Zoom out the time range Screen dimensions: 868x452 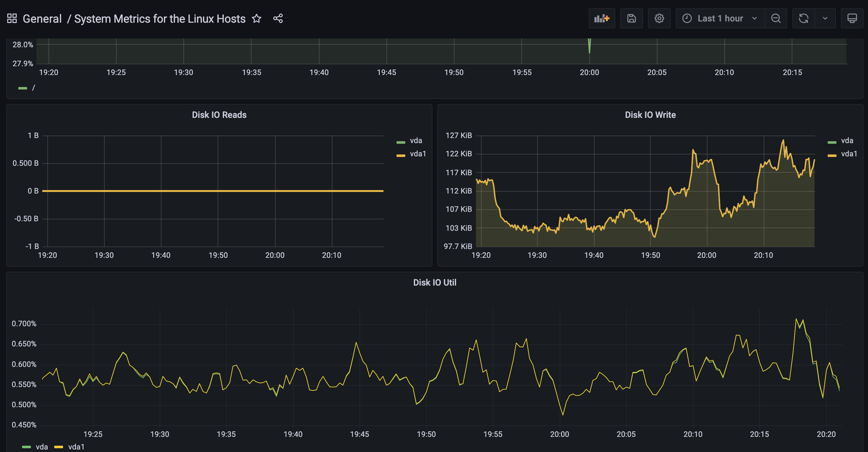coord(776,18)
